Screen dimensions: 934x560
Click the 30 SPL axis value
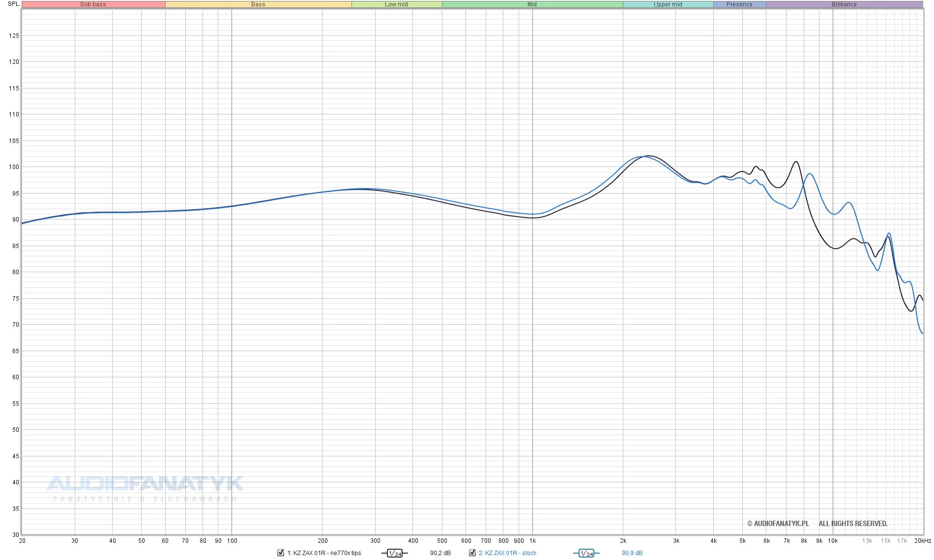pyautogui.click(x=16, y=535)
